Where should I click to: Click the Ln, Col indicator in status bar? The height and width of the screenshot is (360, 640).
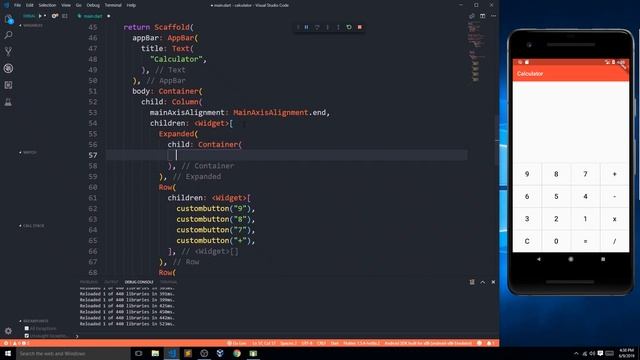(264, 343)
